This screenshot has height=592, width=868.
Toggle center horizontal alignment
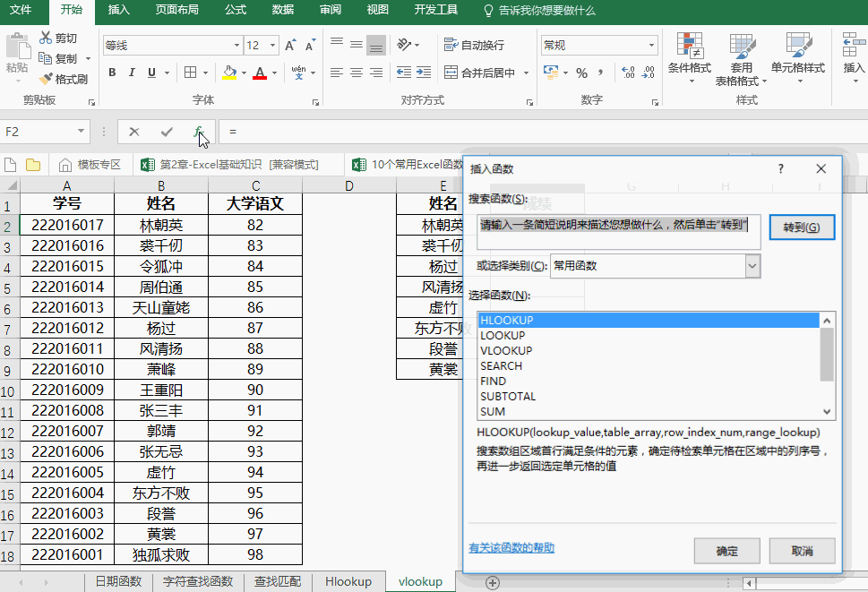356,73
